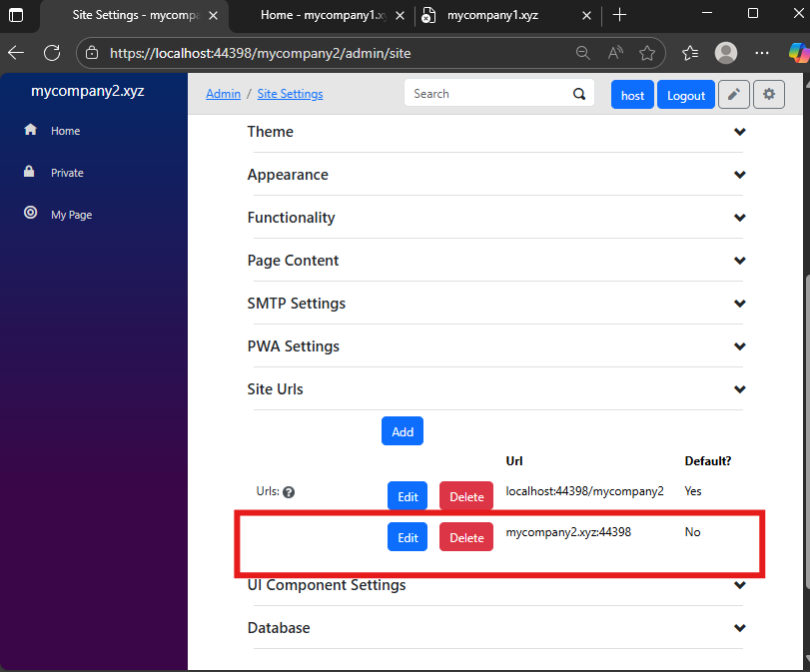This screenshot has height=672, width=810.
Task: Open the browser profile avatar icon
Action: point(726,53)
